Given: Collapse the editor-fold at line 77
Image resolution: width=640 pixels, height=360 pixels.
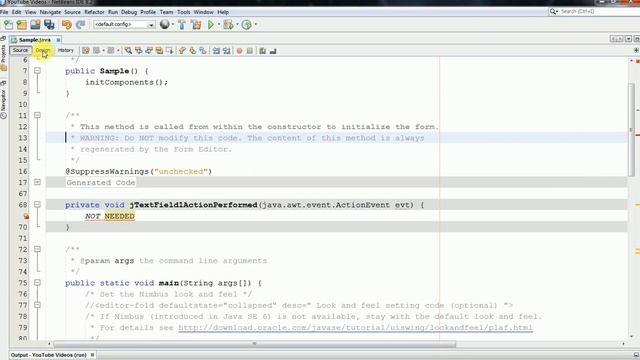Looking at the screenshot, I should (x=37, y=305).
